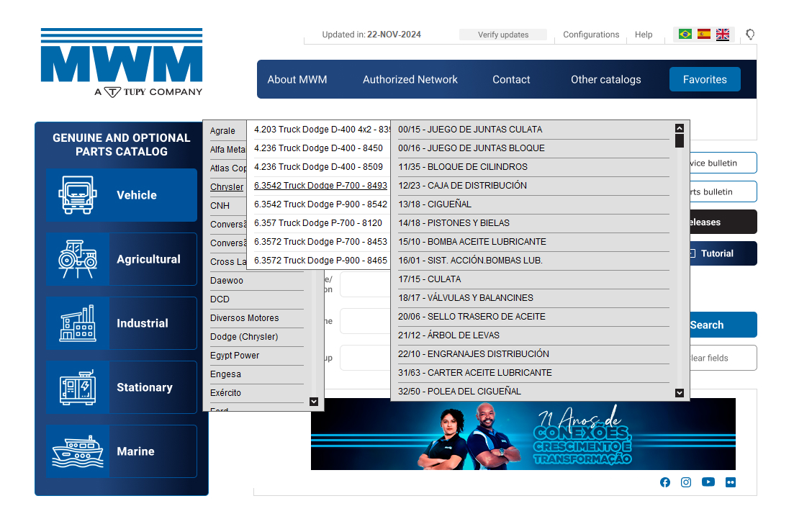
Task: Open the Tutorial button
Action: coord(723,253)
